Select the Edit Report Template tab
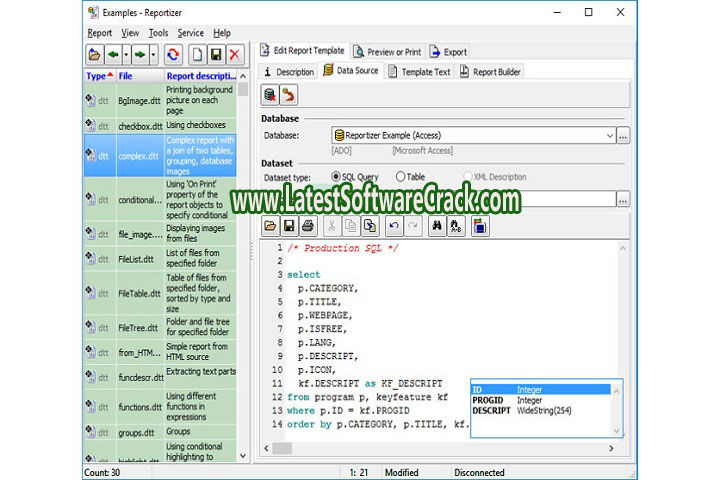The width and height of the screenshot is (720, 480). click(x=303, y=51)
